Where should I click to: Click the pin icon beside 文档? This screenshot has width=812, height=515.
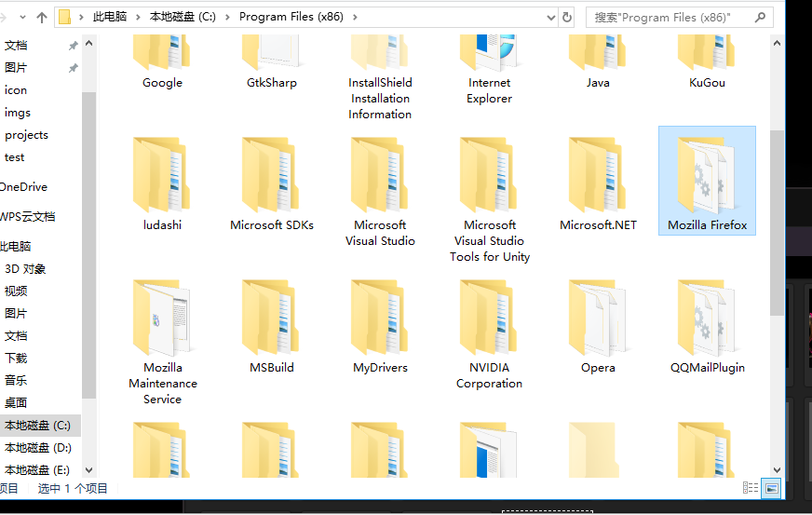[x=73, y=47]
